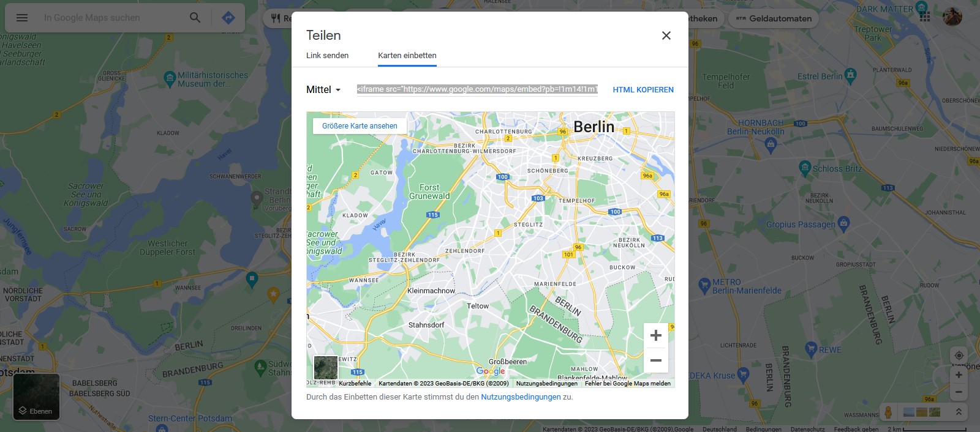Click Kleinmachnow label in preview
Screen dimensions: 980x432
click(431, 291)
